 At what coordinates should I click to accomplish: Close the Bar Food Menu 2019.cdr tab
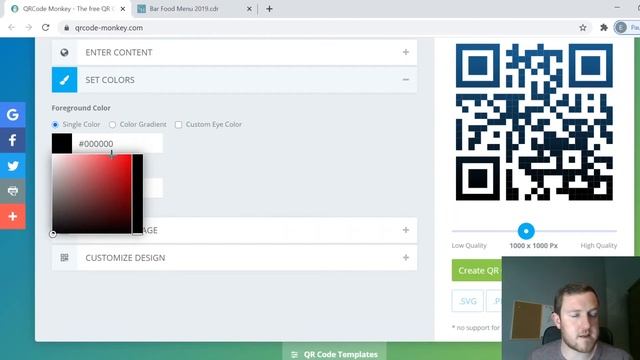pos(249,9)
